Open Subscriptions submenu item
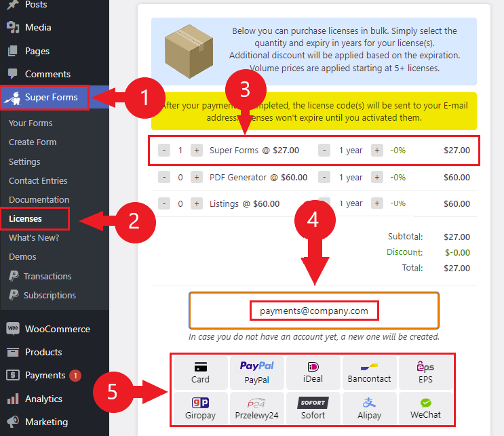This screenshot has height=436, width=504. [x=50, y=295]
